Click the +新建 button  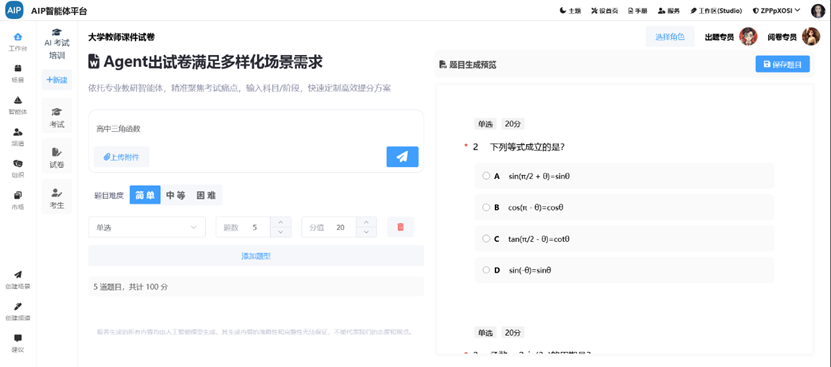point(57,80)
